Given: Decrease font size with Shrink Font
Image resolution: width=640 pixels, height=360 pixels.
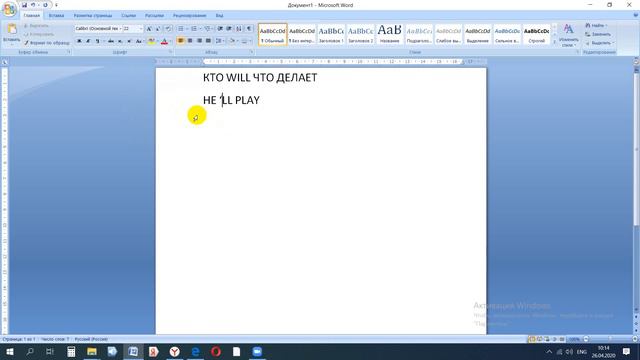Looking at the screenshot, I should point(158,29).
